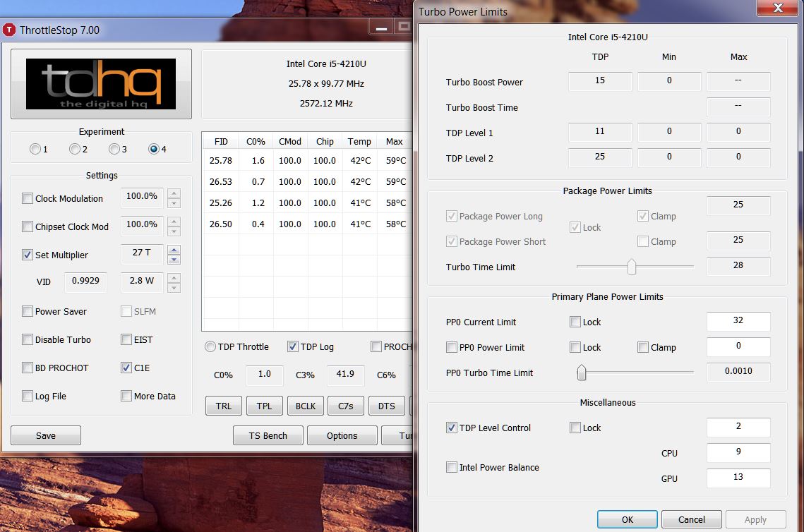The width and height of the screenshot is (804, 532).
Task: Toggle TDP Level Control Lock
Action: coord(575,428)
